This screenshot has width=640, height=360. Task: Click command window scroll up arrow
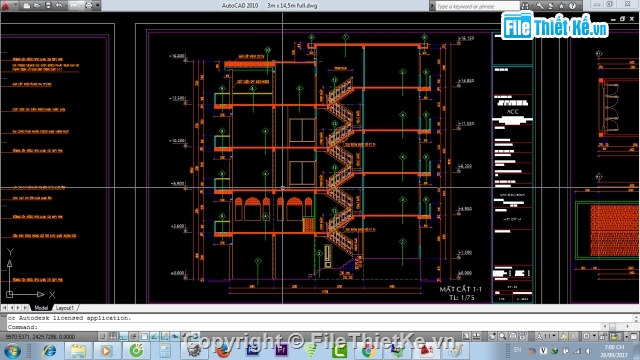tap(636, 318)
